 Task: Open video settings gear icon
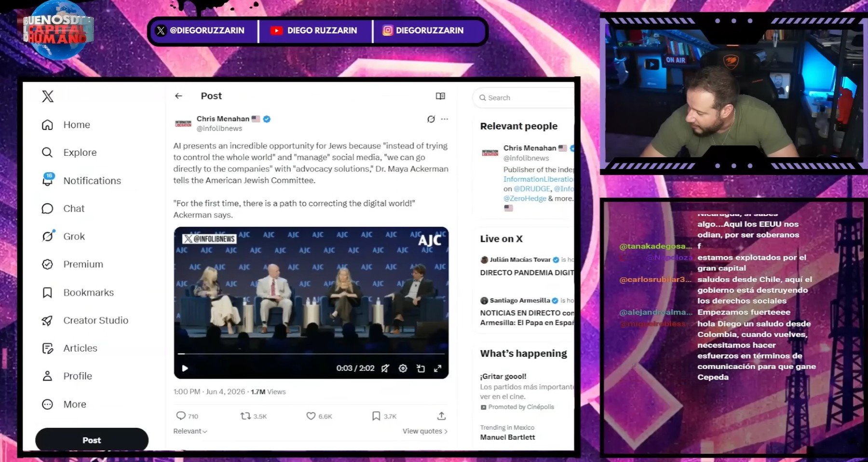pos(403,368)
